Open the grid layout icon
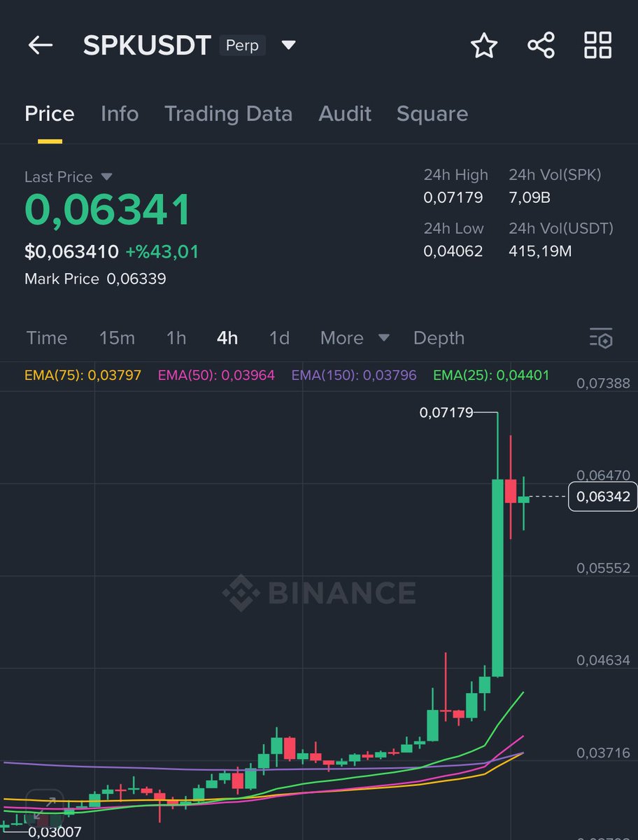Image resolution: width=638 pixels, height=840 pixels. (598, 45)
